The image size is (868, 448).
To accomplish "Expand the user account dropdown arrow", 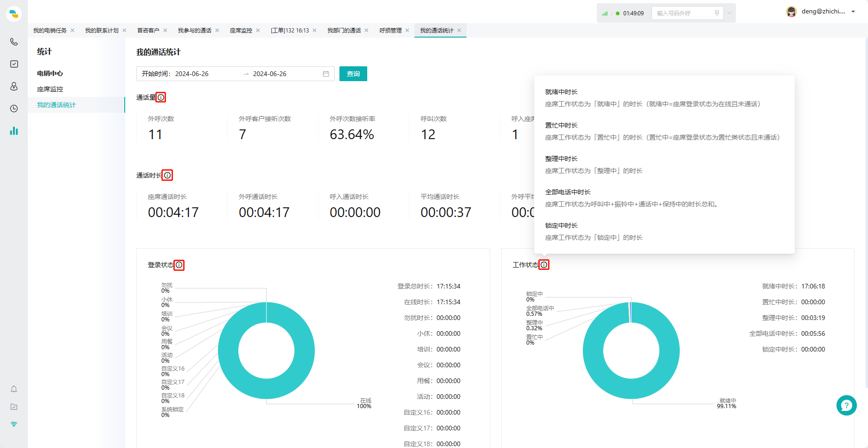I will (x=853, y=12).
